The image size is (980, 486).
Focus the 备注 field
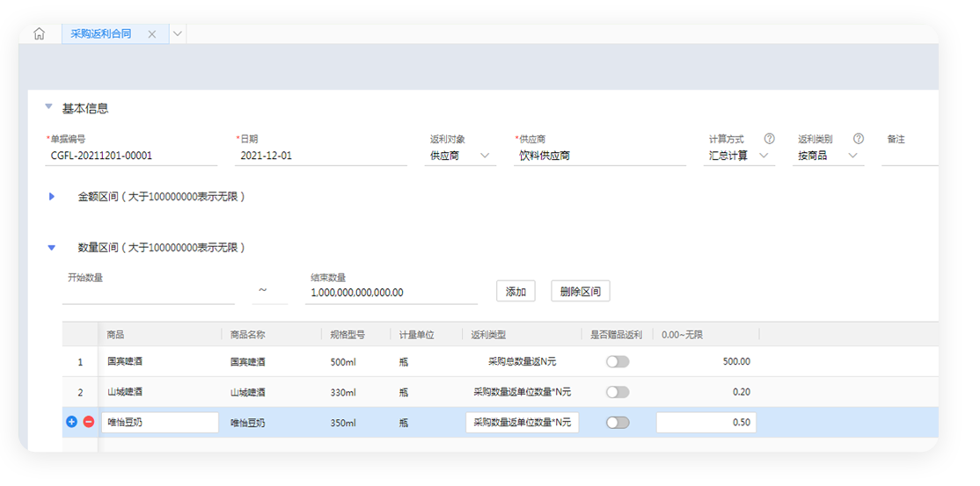[x=910, y=156]
